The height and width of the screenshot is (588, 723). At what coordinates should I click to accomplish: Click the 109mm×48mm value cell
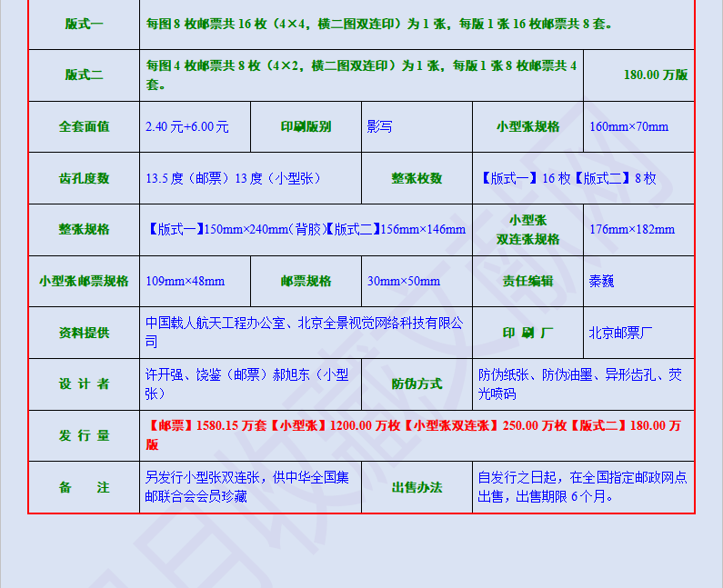pos(186,281)
